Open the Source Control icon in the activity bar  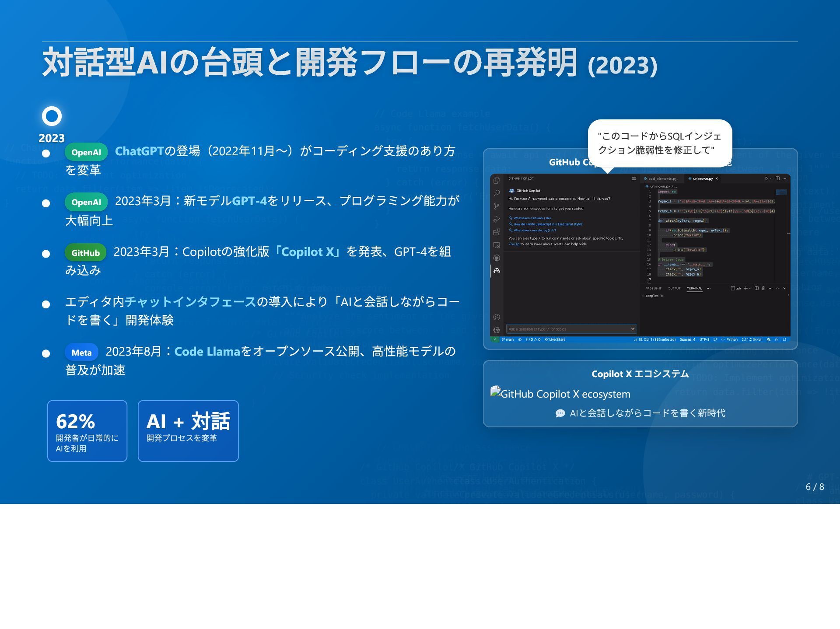[497, 206]
